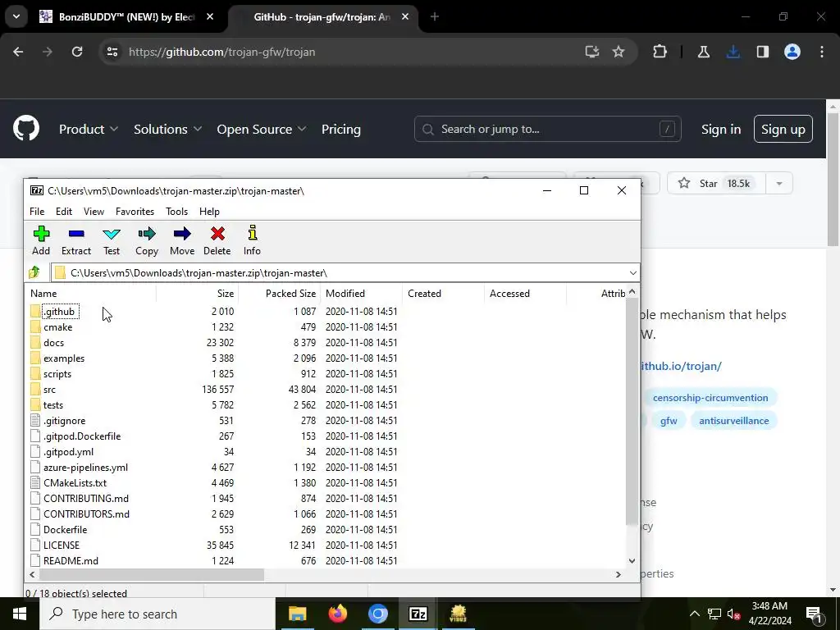Viewport: 840px width, 630px height.
Task: Sort by the Modified column header
Action: click(x=361, y=294)
